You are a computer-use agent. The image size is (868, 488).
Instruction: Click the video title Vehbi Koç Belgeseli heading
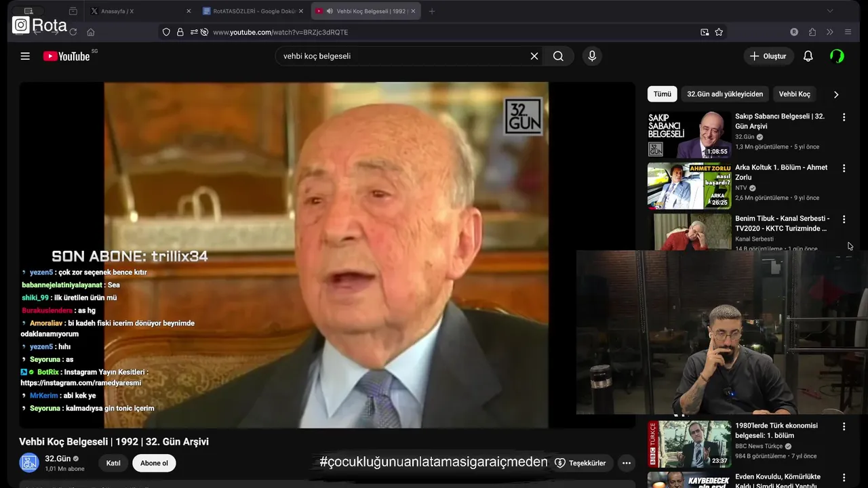pyautogui.click(x=114, y=441)
